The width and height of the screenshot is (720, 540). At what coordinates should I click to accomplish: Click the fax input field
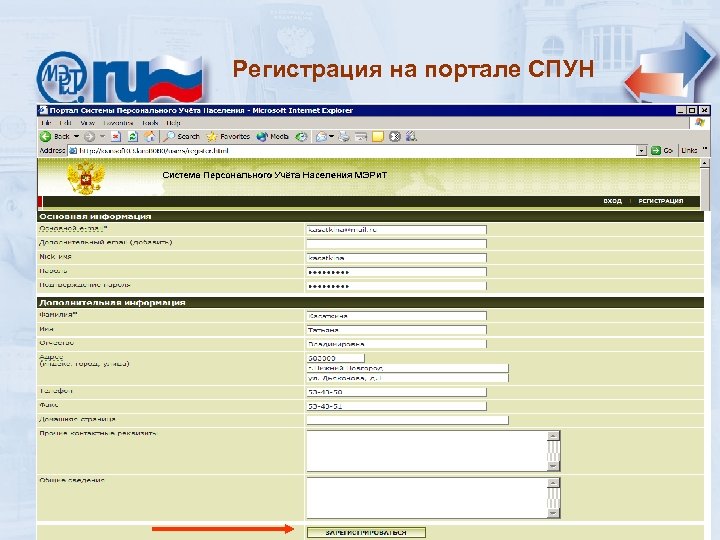tap(396, 406)
